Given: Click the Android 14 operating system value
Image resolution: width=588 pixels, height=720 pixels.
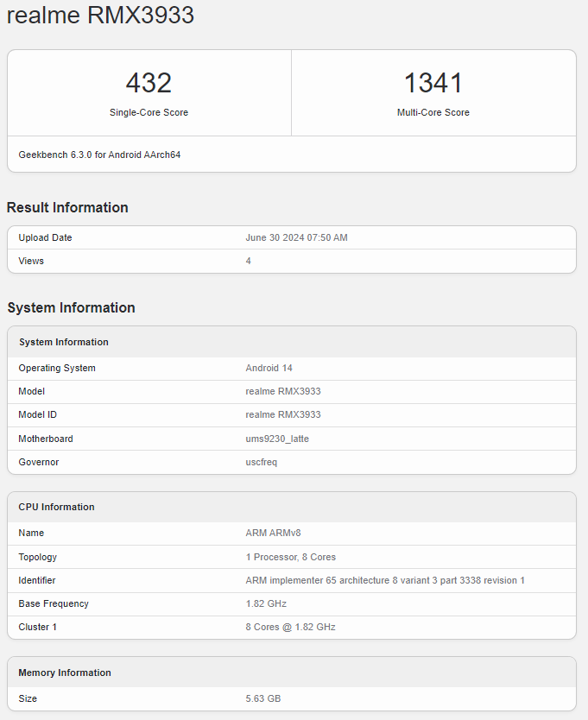Looking at the screenshot, I should point(269,368).
